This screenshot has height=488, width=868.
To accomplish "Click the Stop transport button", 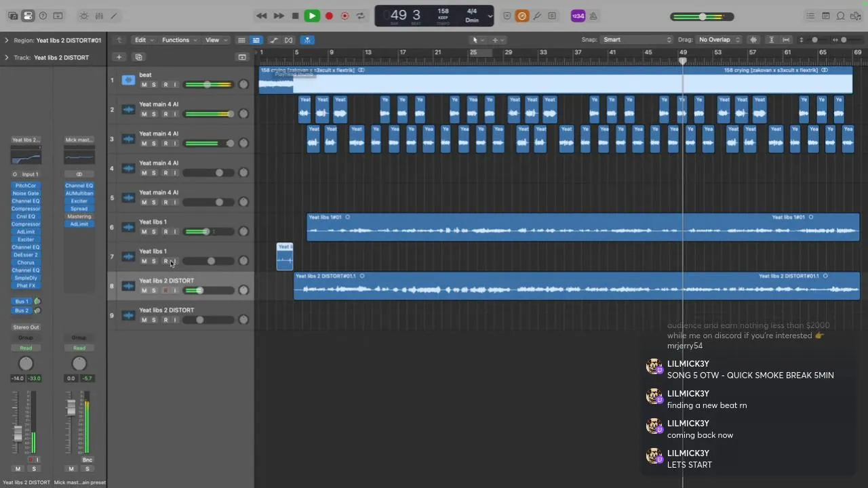I will pyautogui.click(x=295, y=16).
